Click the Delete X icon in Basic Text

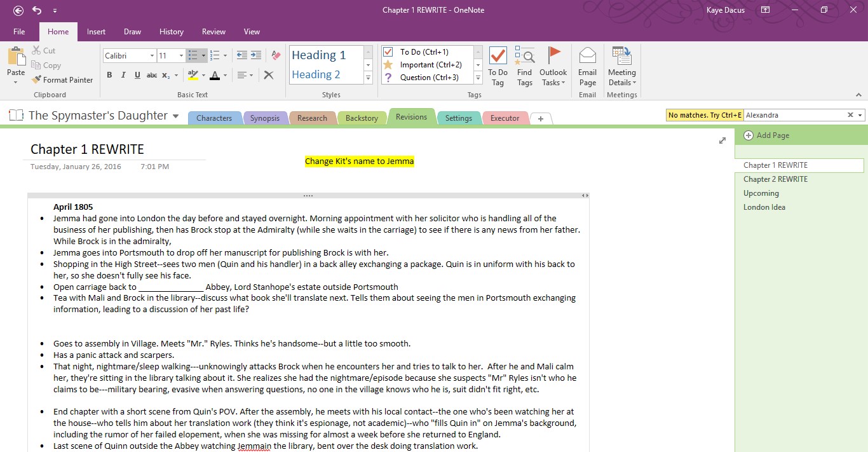point(269,75)
